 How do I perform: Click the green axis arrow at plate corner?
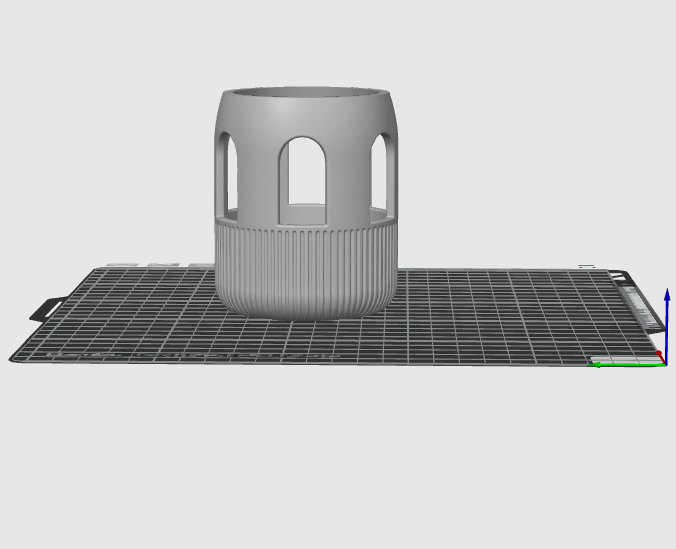pos(629,365)
